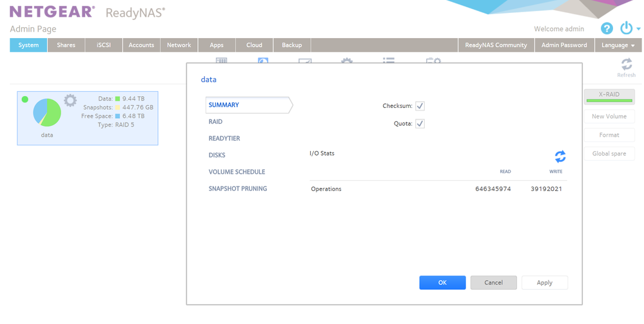Screen dimensions: 644x324
Task: Click the data volume pie chart
Action: point(47,112)
